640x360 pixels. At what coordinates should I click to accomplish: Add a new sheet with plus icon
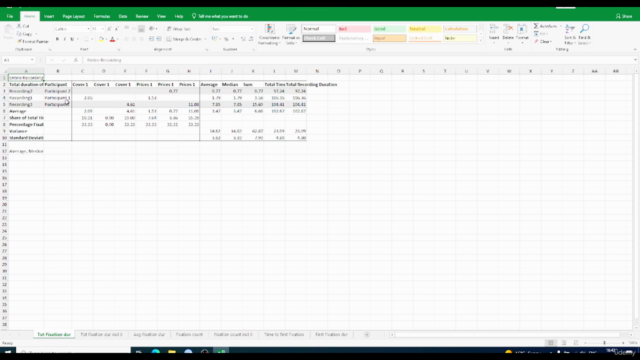pyautogui.click(x=367, y=335)
